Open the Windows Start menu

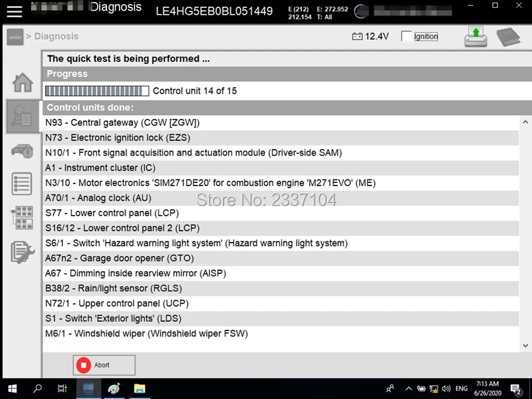click(13, 388)
